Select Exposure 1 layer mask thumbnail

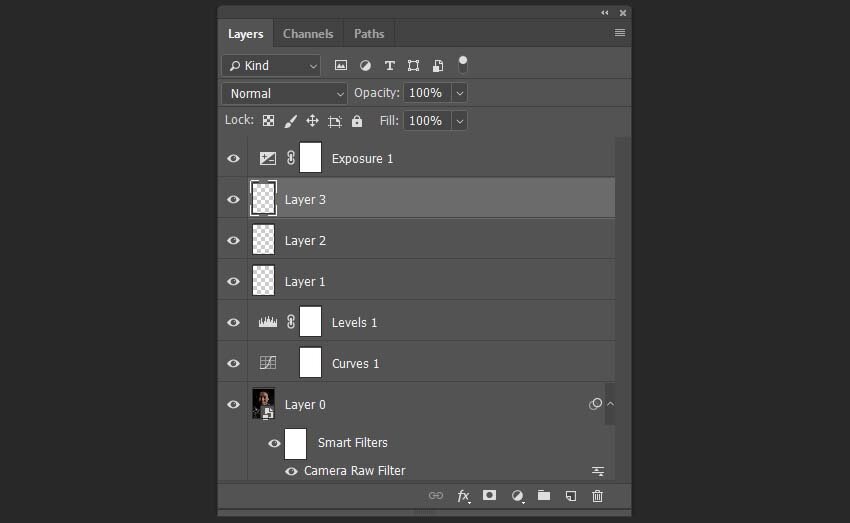(x=311, y=158)
